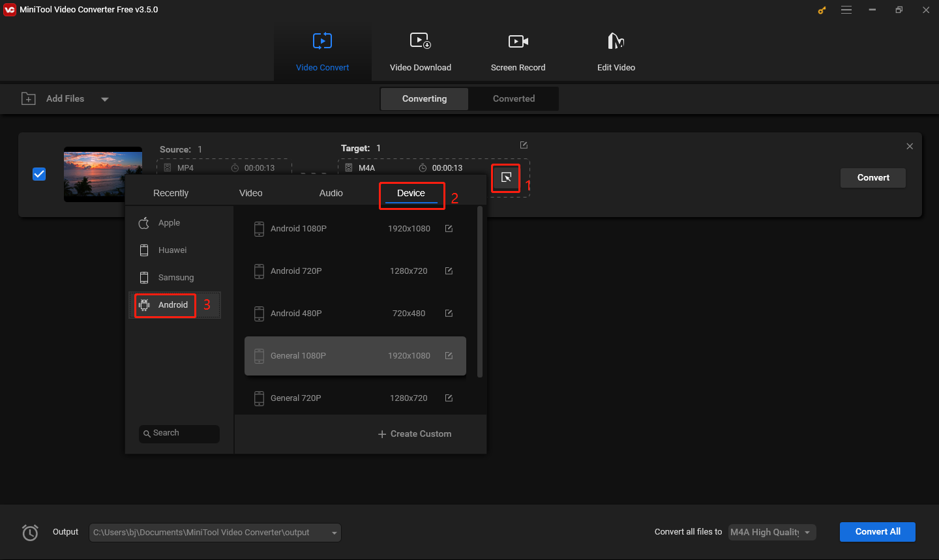Edit the Android 1080P preset settings
The width and height of the screenshot is (939, 560).
click(449, 228)
